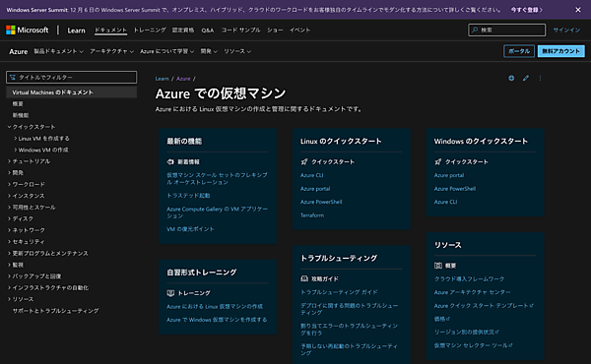Select the ドキュメント tab

[x=110, y=30]
